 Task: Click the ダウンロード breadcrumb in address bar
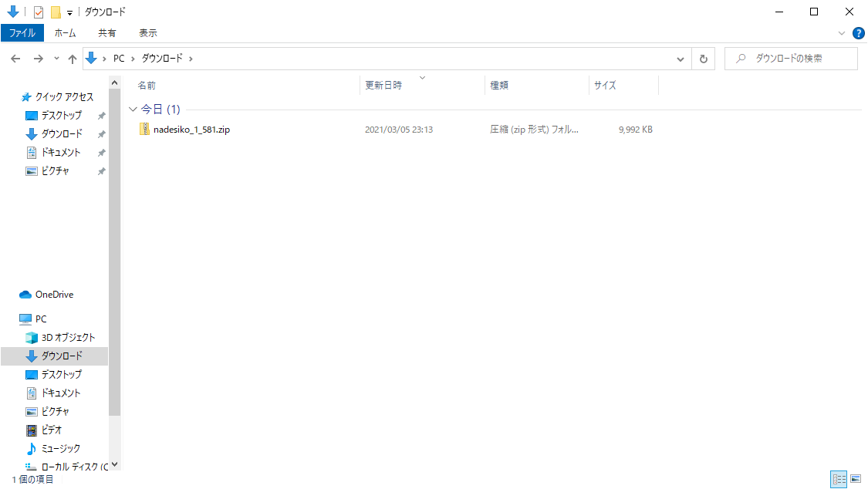tap(162, 59)
